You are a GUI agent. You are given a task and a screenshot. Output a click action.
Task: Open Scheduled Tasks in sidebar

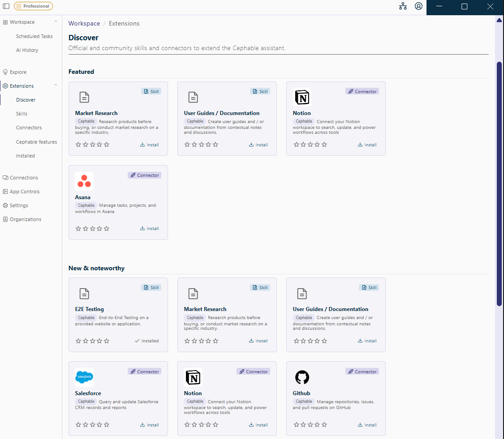pos(34,36)
